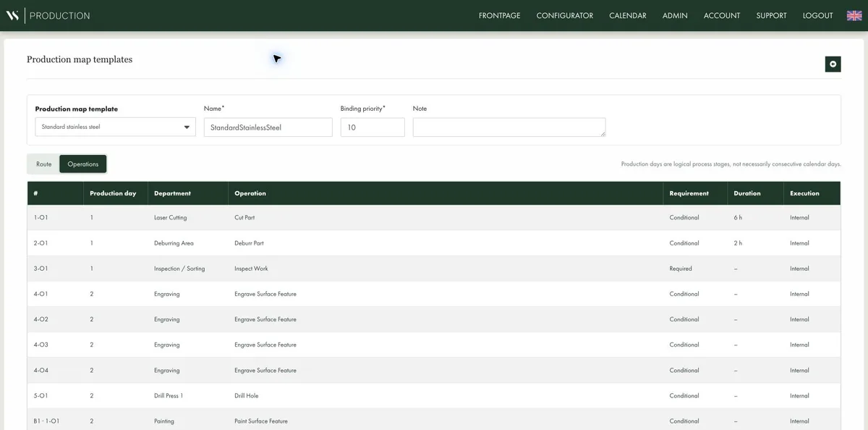Expand the Production map template dropdown

[115, 127]
